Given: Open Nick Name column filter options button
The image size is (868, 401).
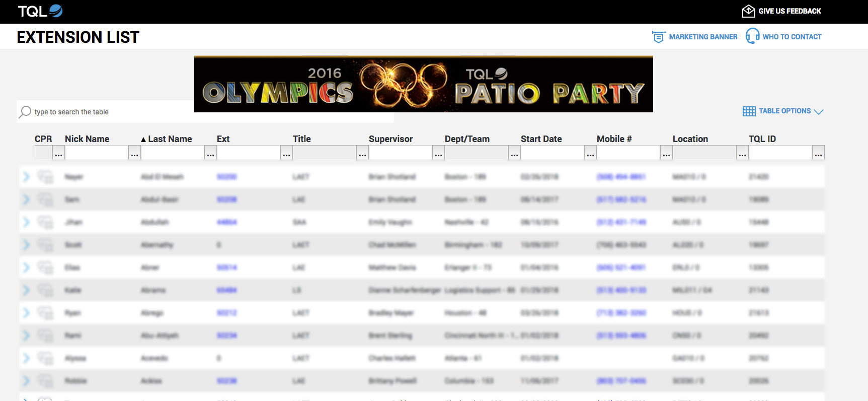Looking at the screenshot, I should 135,153.
